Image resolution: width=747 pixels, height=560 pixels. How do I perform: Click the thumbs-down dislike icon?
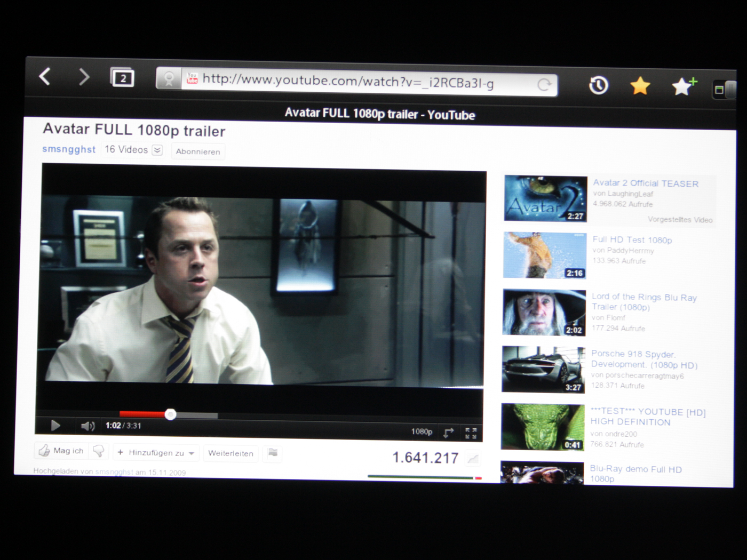[99, 452]
